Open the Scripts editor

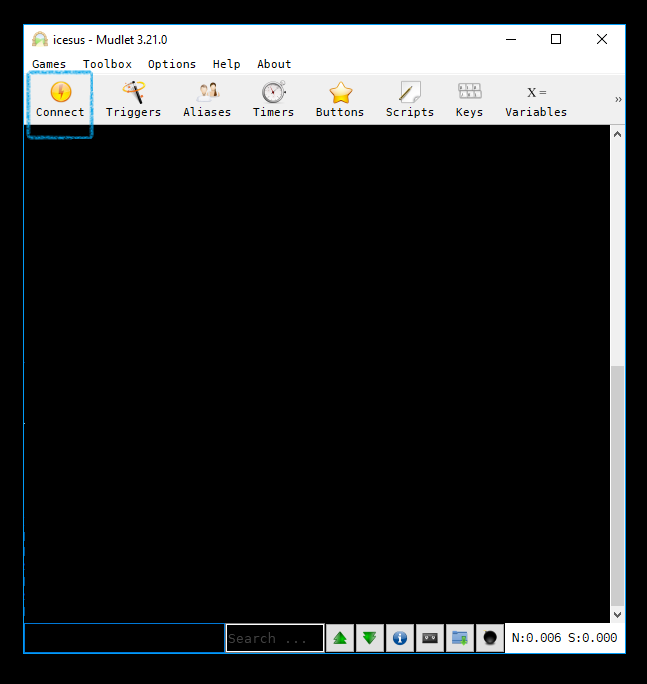[410, 100]
